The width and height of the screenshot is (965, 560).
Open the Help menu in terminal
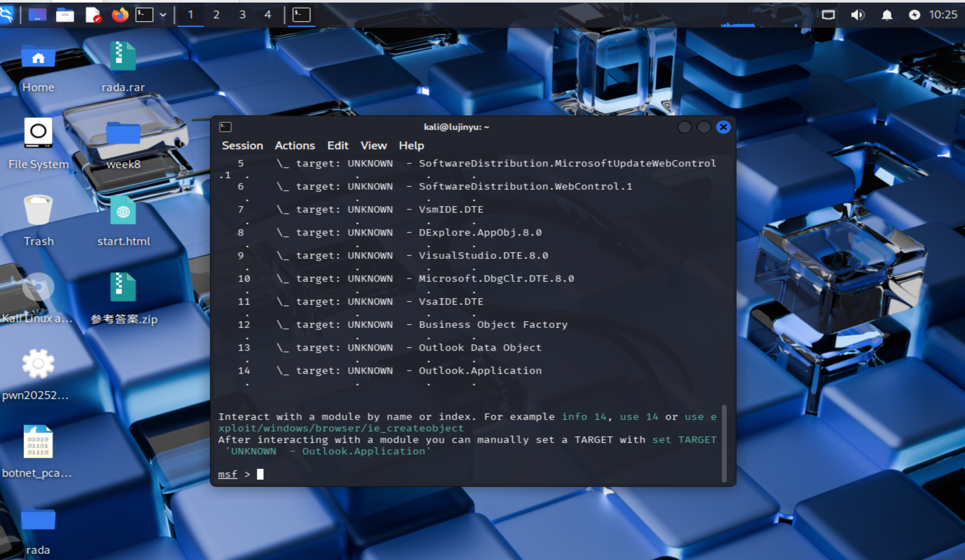411,145
